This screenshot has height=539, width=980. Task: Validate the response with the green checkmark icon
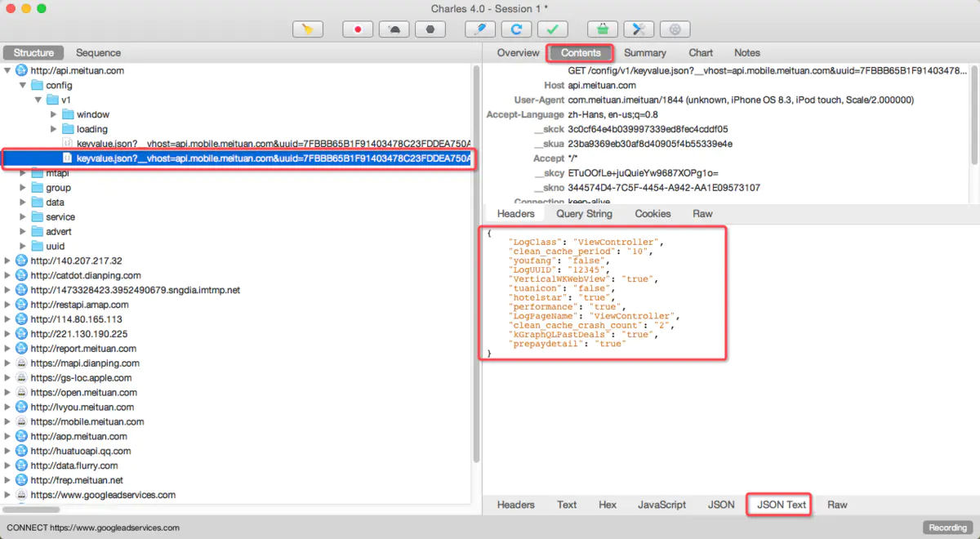pyautogui.click(x=553, y=29)
